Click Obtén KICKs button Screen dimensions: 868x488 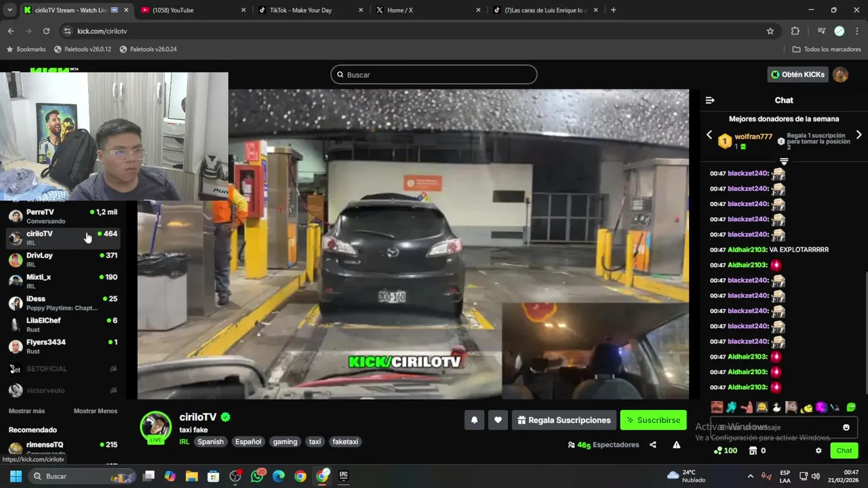click(798, 75)
